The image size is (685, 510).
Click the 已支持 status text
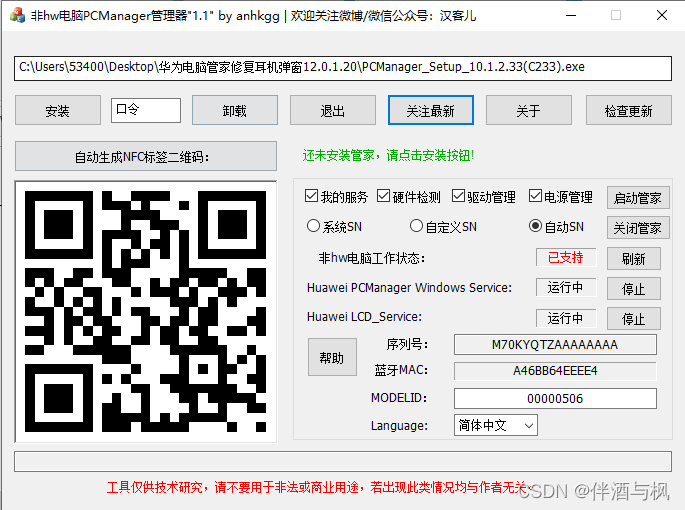point(566,257)
